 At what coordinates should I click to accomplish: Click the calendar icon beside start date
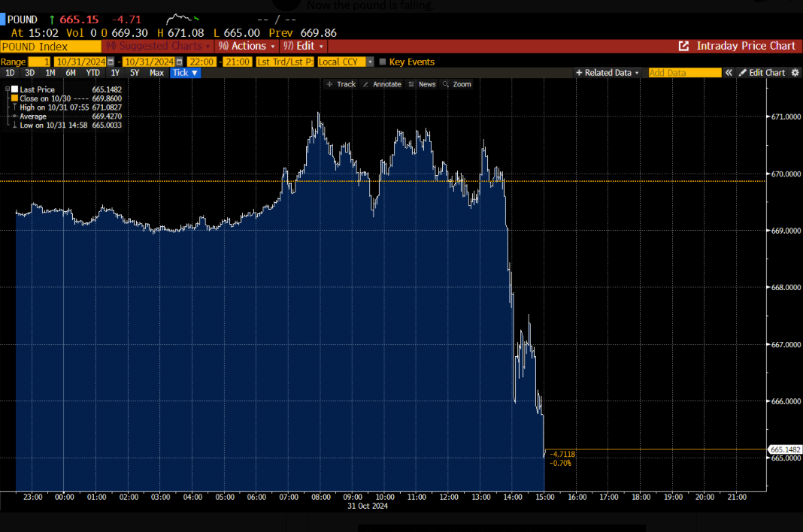[x=111, y=62]
